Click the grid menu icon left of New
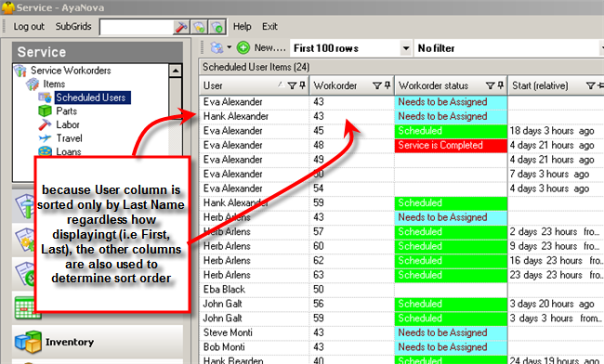The height and width of the screenshot is (364, 604). [x=217, y=47]
